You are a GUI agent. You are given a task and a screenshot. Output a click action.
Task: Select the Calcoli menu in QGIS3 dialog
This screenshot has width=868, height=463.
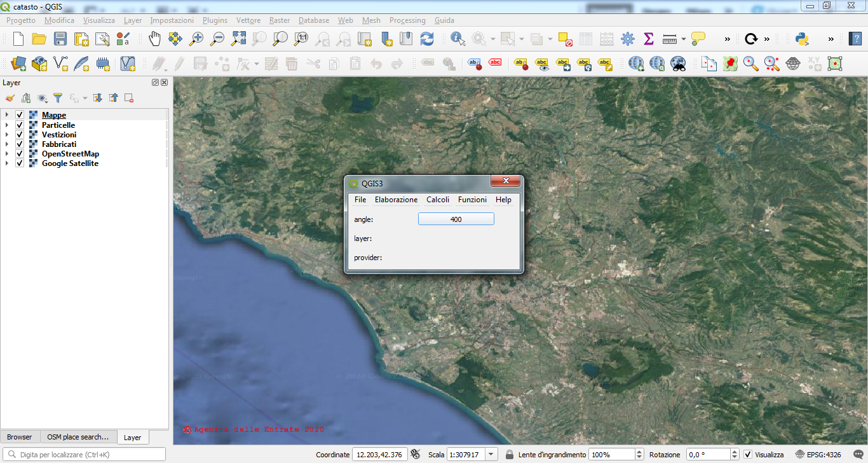(x=438, y=199)
